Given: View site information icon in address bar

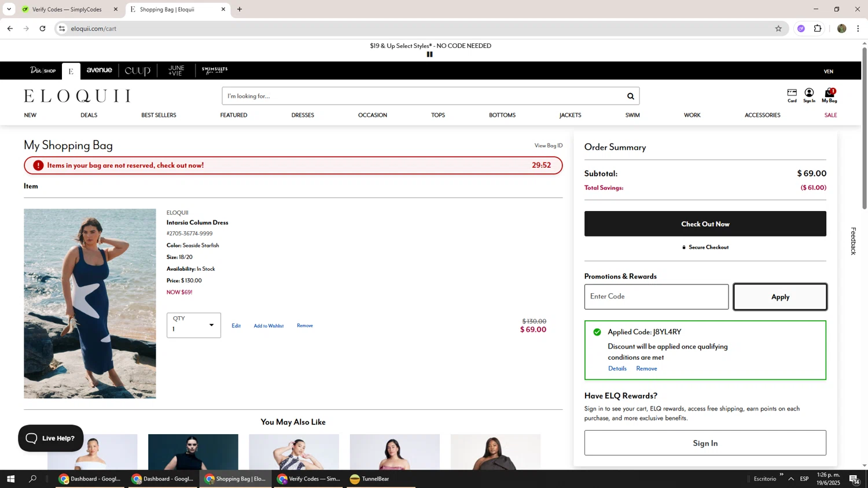Looking at the screenshot, I should (x=62, y=28).
